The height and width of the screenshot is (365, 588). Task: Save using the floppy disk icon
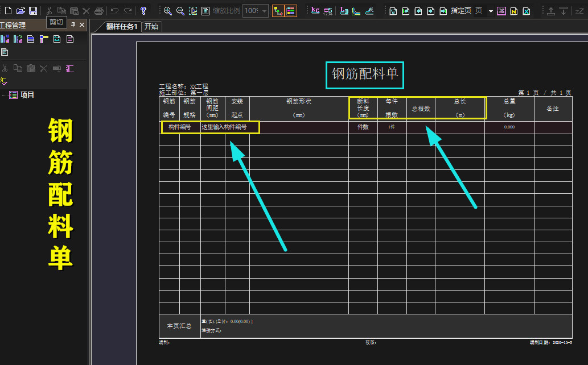point(33,11)
